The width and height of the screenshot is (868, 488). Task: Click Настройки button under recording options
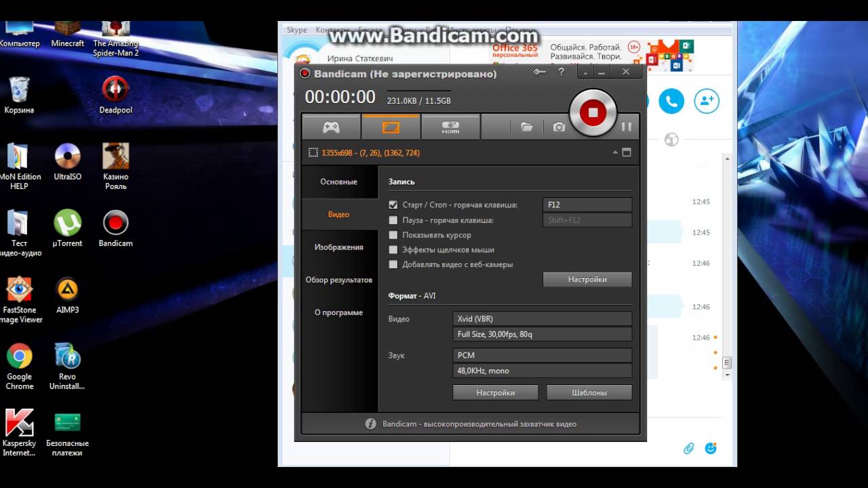pyautogui.click(x=587, y=279)
